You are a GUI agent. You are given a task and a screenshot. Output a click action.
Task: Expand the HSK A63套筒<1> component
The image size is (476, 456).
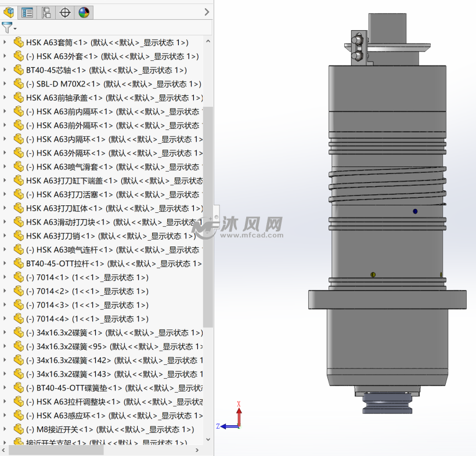5,42
